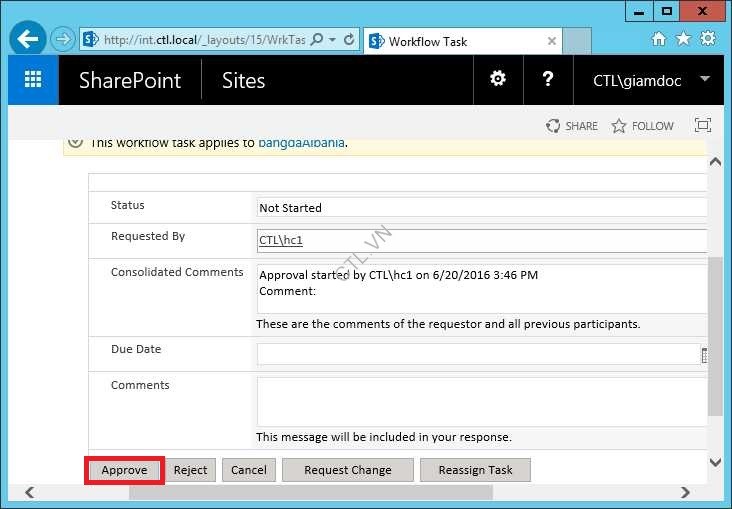Click the focus on content icon
The height and width of the screenshot is (509, 732).
(702, 126)
